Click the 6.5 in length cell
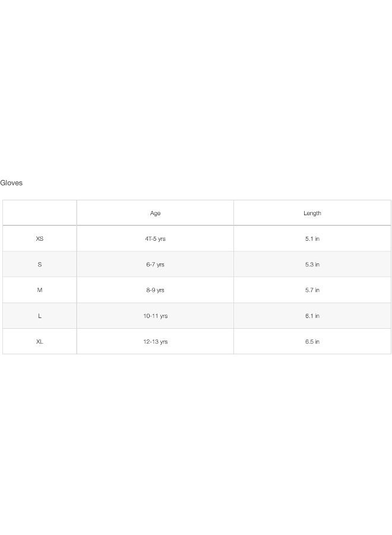Viewport: 392px width, 535px height. click(312, 342)
